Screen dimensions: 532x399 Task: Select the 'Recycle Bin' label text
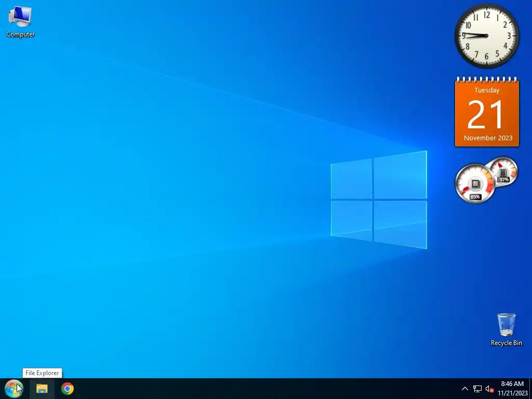coord(506,343)
